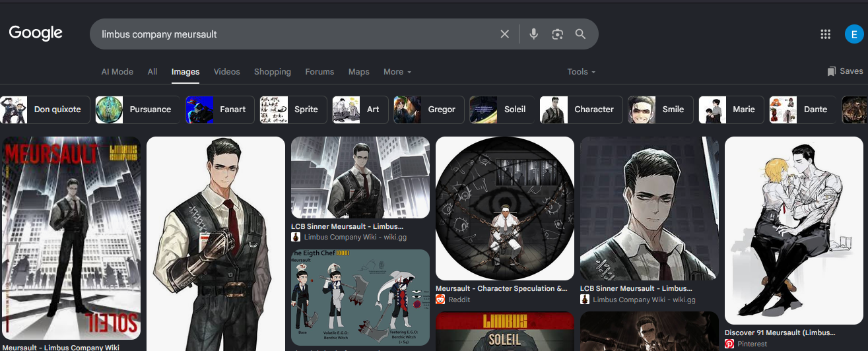This screenshot has height=351, width=868.
Task: Open Google Lens image search
Action: (x=558, y=34)
